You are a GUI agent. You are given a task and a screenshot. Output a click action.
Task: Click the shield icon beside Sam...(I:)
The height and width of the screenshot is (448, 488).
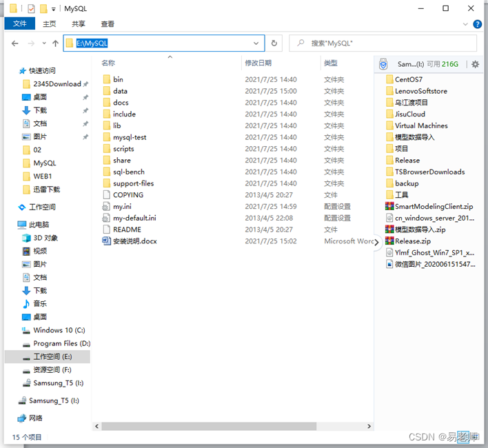[x=383, y=64]
